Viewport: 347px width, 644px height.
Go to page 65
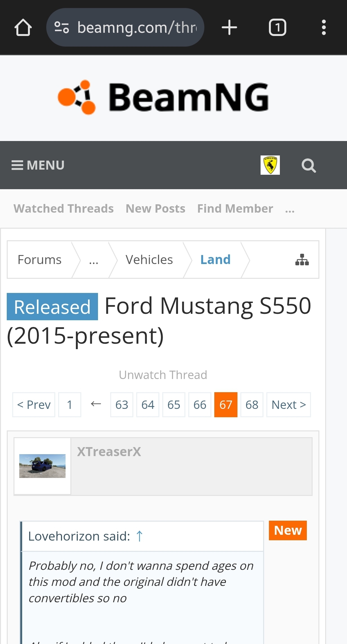(174, 405)
